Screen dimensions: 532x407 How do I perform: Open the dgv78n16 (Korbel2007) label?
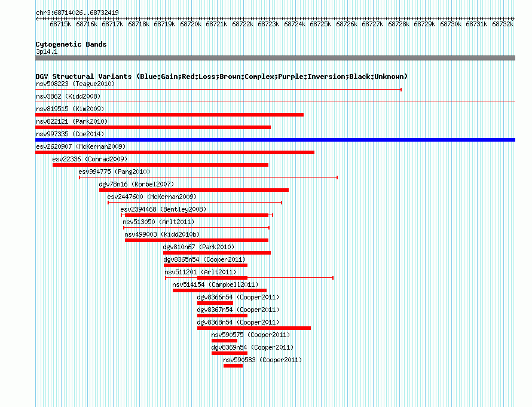tap(136, 184)
